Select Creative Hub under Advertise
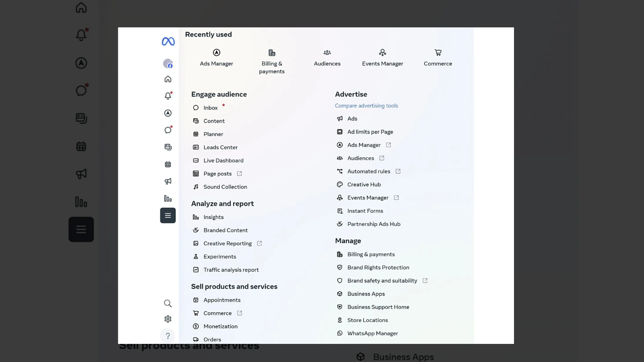Viewport: 644px width, 362px height. [x=364, y=185]
